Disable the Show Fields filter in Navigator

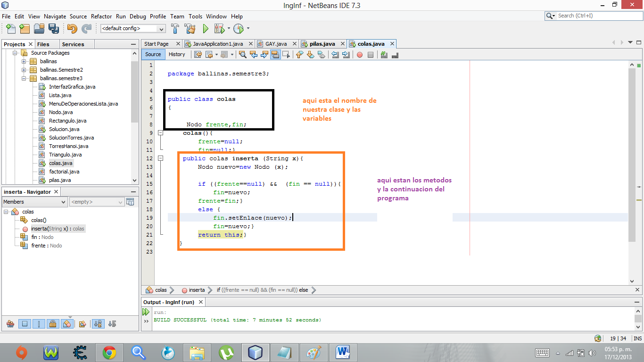(24, 323)
